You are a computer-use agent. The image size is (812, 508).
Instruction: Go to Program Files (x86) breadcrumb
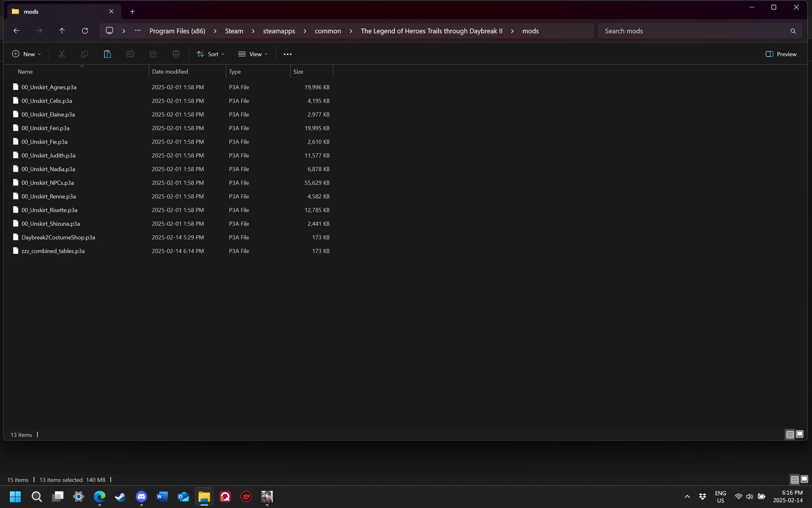pyautogui.click(x=177, y=31)
